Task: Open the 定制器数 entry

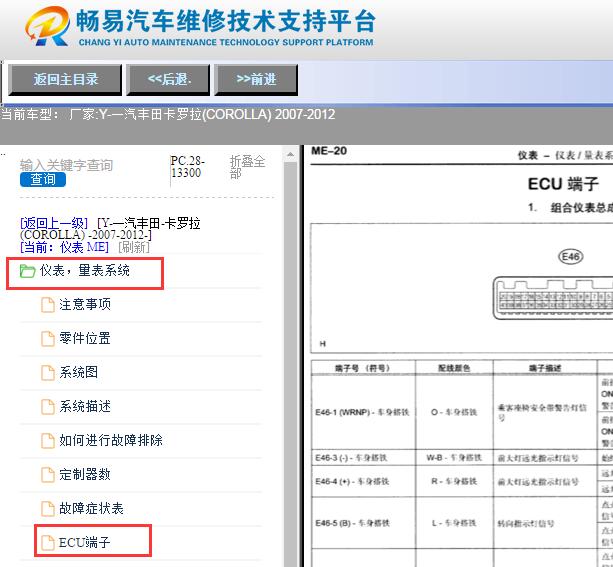Action: click(85, 474)
